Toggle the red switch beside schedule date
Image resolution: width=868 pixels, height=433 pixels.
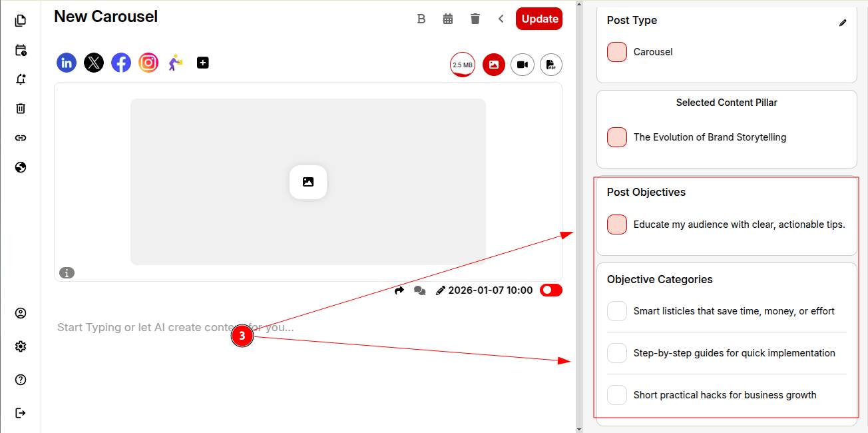tap(551, 290)
